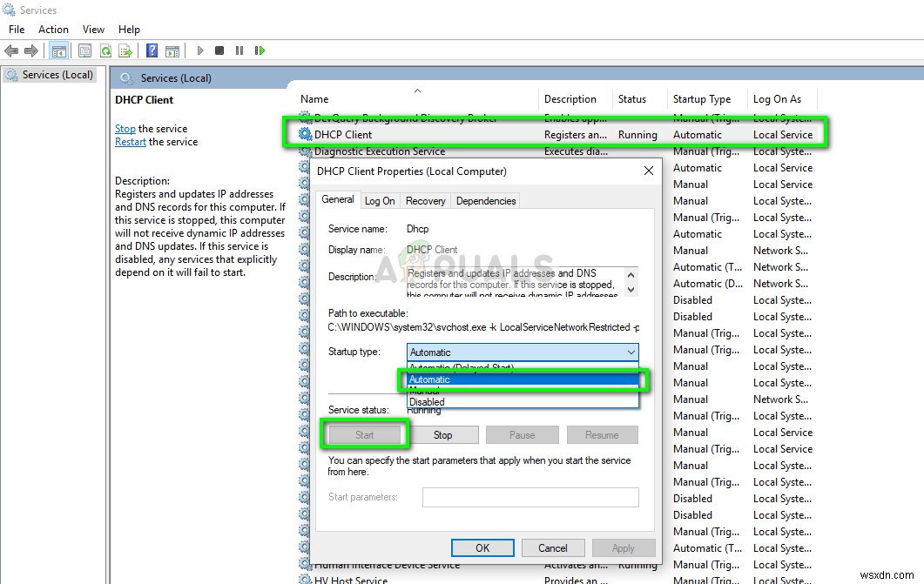Select the DHCP Client service row

tap(392, 135)
